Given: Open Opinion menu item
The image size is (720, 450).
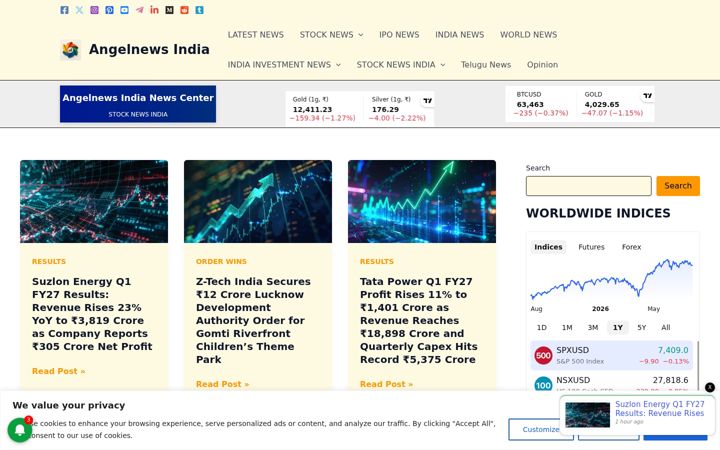Looking at the screenshot, I should pos(542,65).
